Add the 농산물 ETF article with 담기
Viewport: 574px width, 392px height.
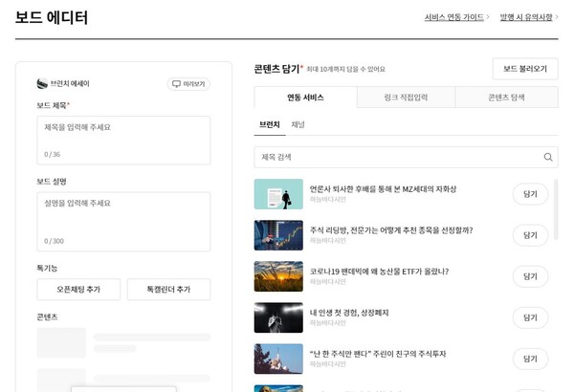530,276
